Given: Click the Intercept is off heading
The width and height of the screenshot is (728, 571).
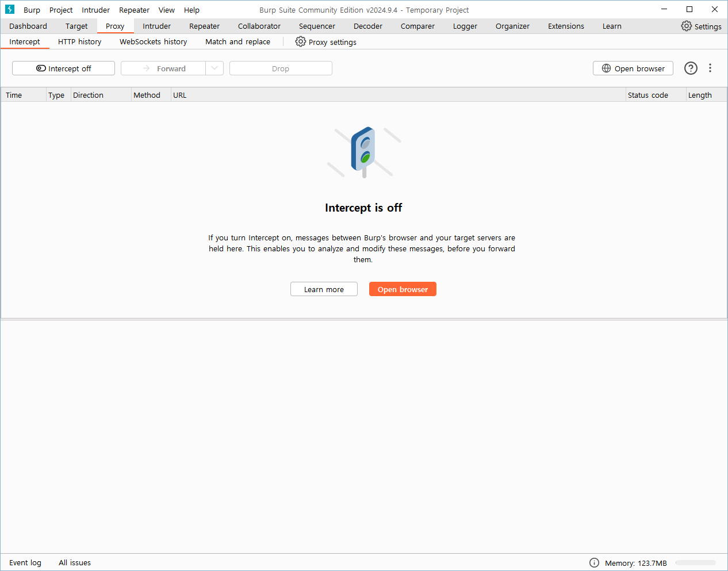Looking at the screenshot, I should (363, 208).
